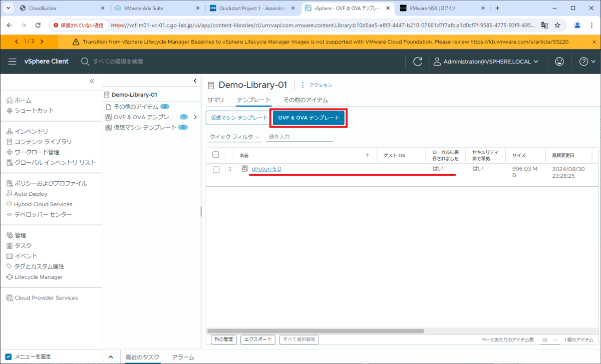Open イベント in the sidebar
The image size is (601, 364).
tap(22, 256)
